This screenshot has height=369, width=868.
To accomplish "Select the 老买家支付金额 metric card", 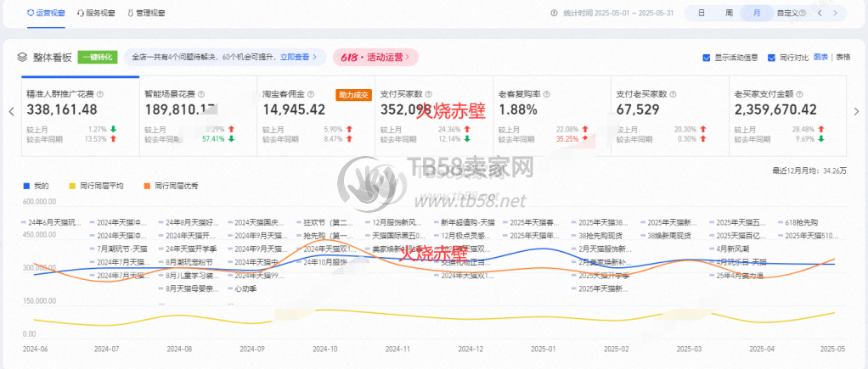I will coord(787,116).
